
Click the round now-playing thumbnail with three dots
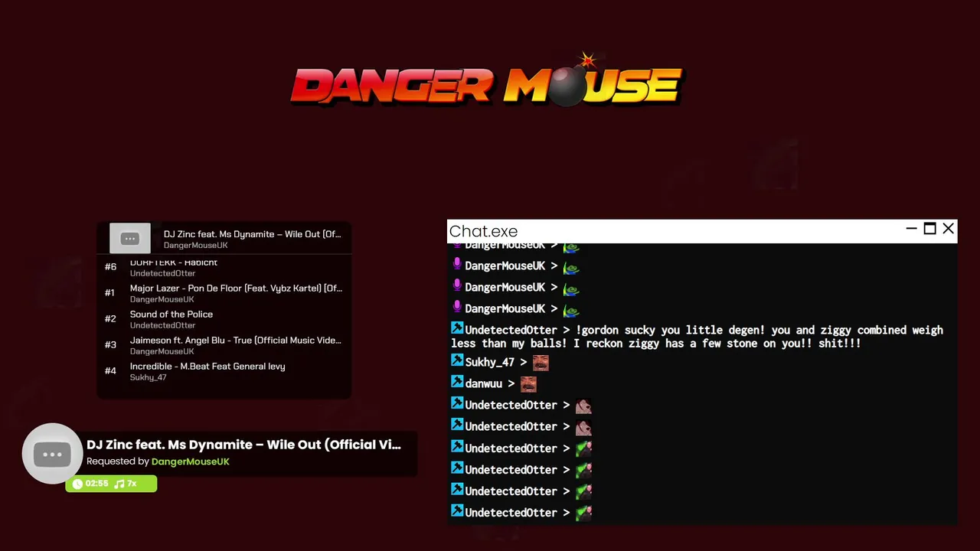coord(52,454)
